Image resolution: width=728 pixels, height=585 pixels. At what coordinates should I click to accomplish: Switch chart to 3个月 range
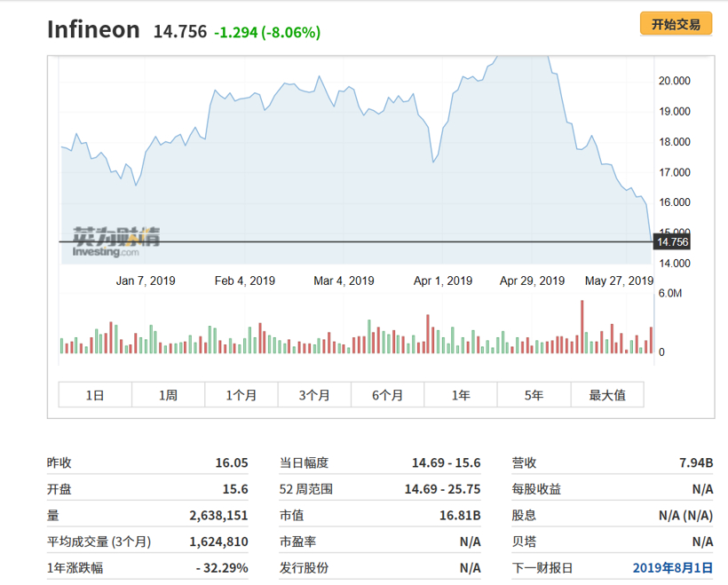click(314, 395)
